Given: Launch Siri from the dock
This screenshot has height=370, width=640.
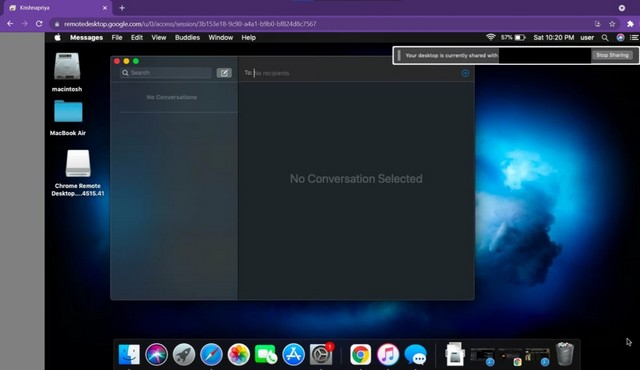Looking at the screenshot, I should coord(156,354).
